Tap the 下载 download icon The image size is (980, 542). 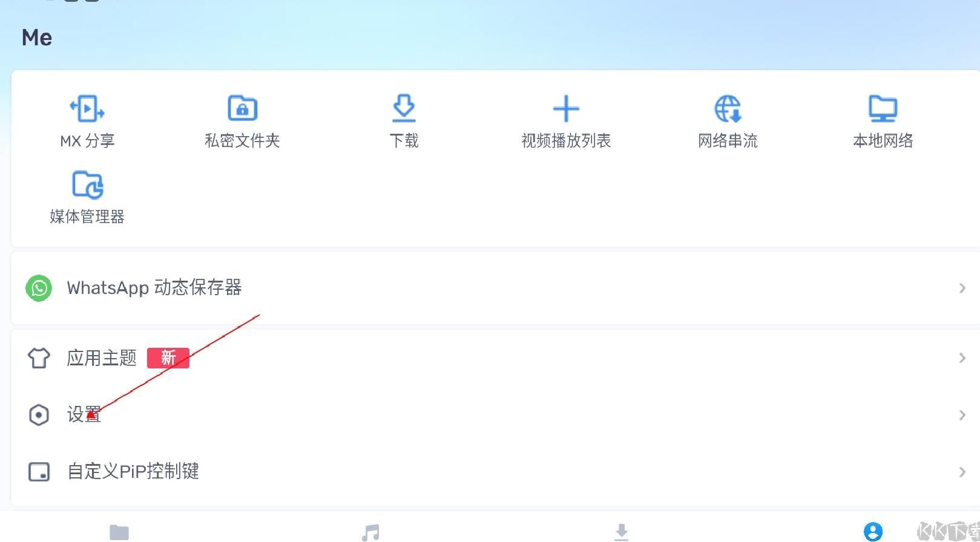pyautogui.click(x=404, y=108)
